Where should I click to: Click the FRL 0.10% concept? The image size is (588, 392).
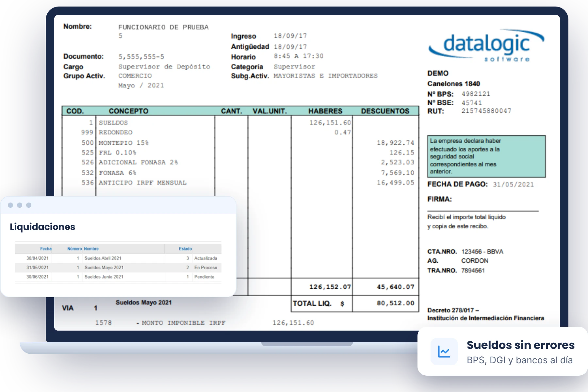117,153
